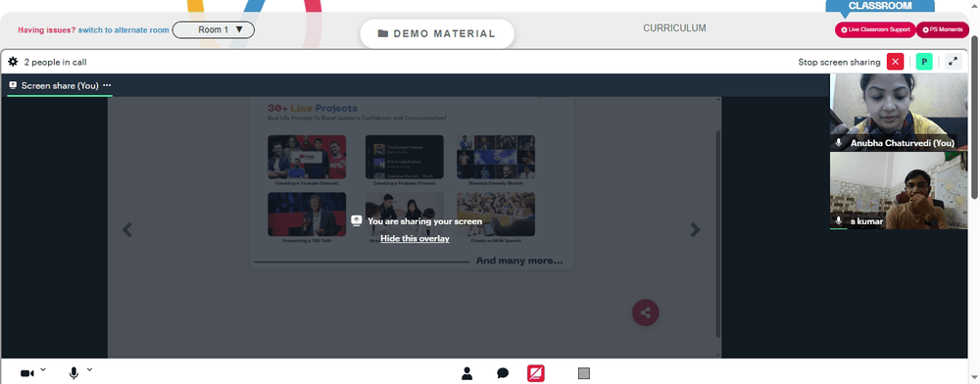Stop screen sharing with red X button
Screen dimensions: 980x384
(x=896, y=62)
